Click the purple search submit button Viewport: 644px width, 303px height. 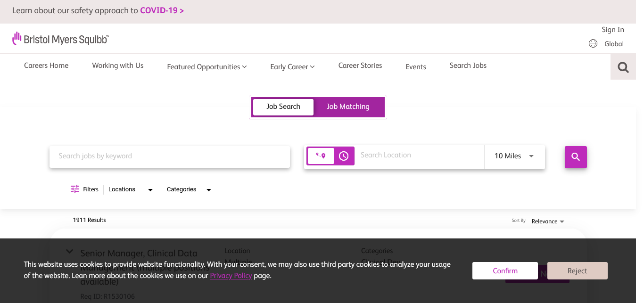coord(576,157)
